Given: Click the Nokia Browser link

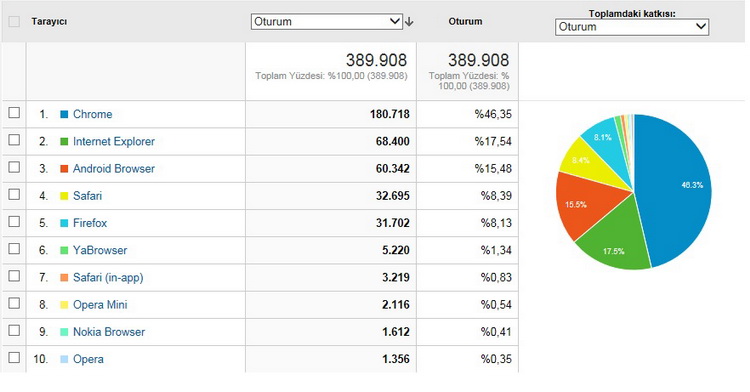Looking at the screenshot, I should [x=109, y=332].
